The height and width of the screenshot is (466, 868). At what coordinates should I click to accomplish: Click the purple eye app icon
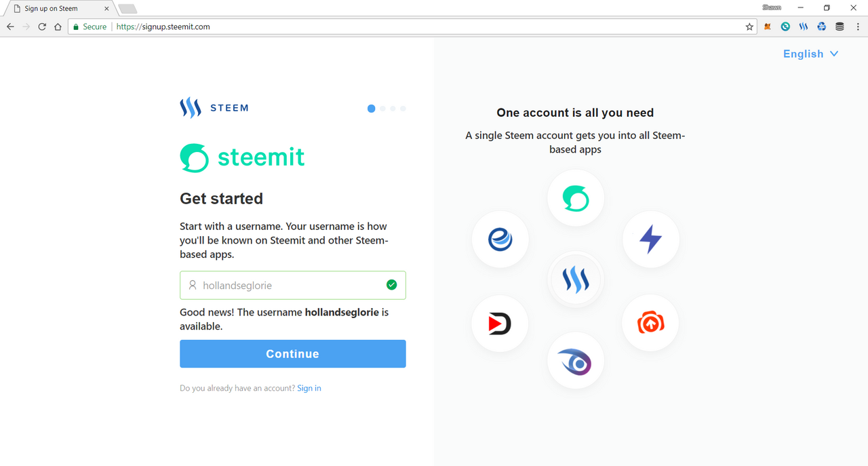tap(575, 362)
